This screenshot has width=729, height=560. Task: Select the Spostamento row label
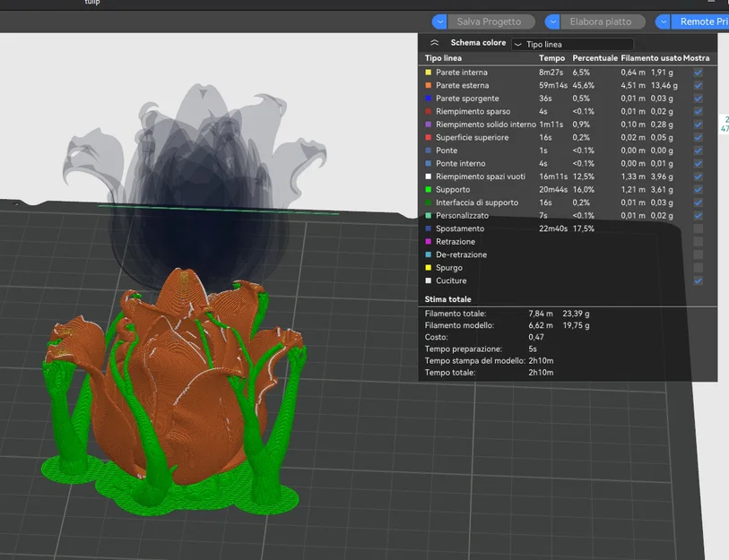click(460, 228)
